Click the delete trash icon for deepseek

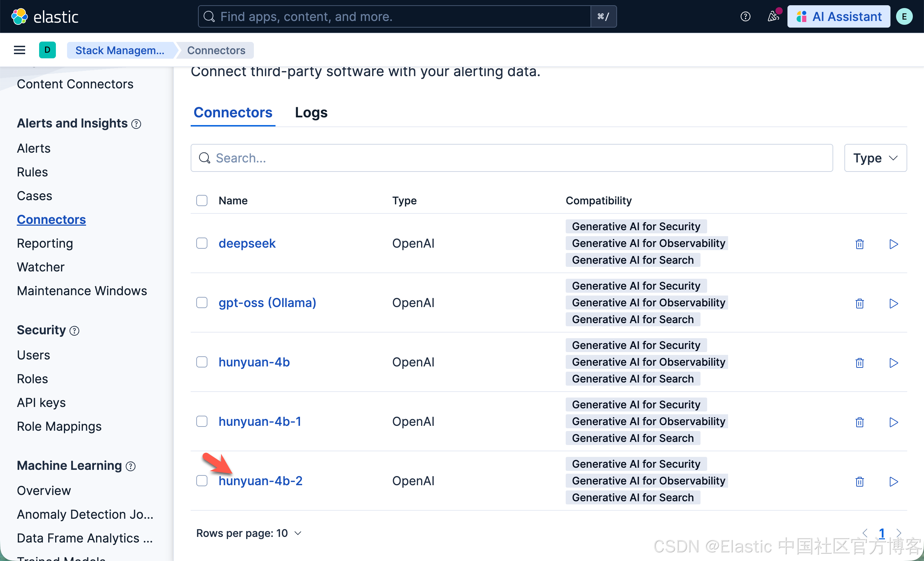(x=859, y=244)
